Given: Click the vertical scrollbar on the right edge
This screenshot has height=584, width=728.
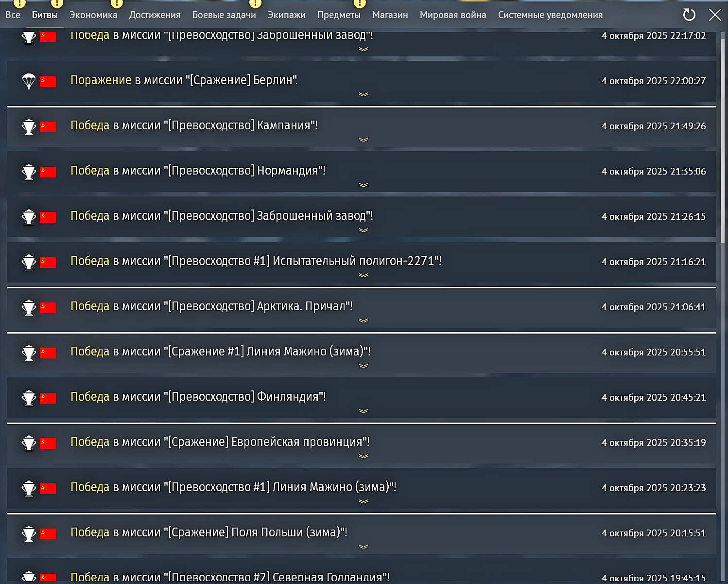Looking at the screenshot, I should 723,146.
